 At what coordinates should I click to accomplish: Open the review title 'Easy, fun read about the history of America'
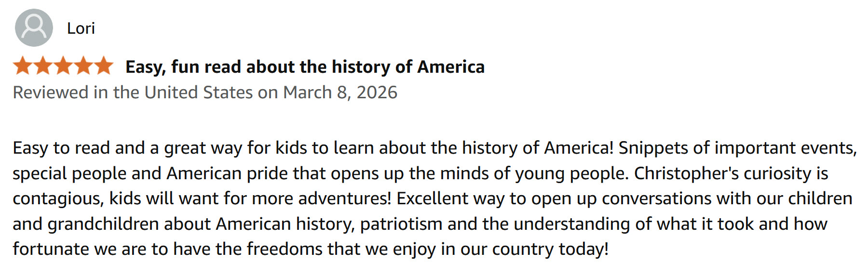pyautogui.click(x=305, y=66)
